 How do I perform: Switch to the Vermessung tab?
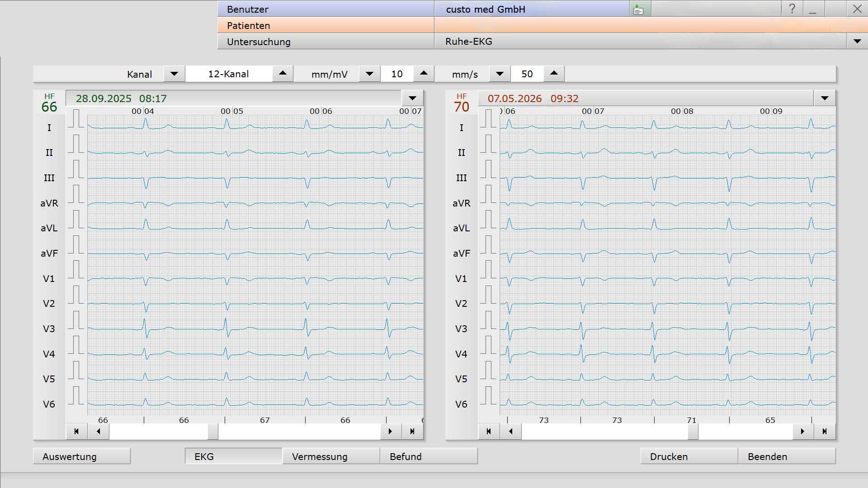click(x=331, y=456)
